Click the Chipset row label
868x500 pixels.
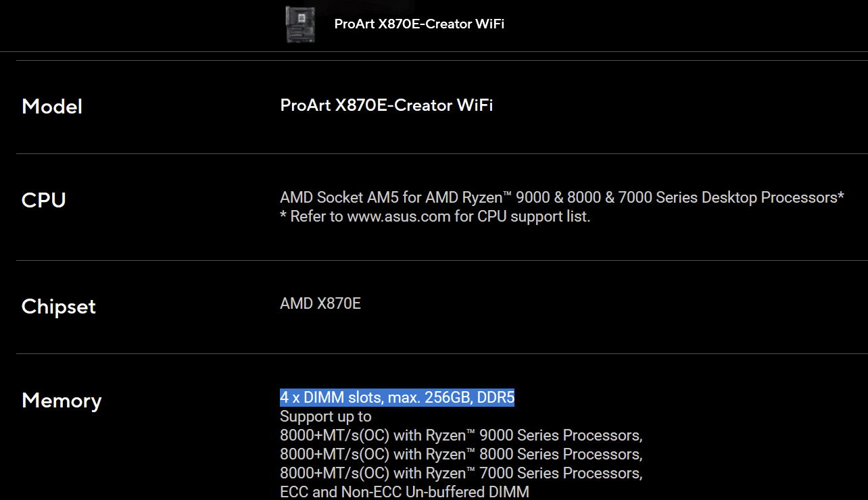(59, 307)
